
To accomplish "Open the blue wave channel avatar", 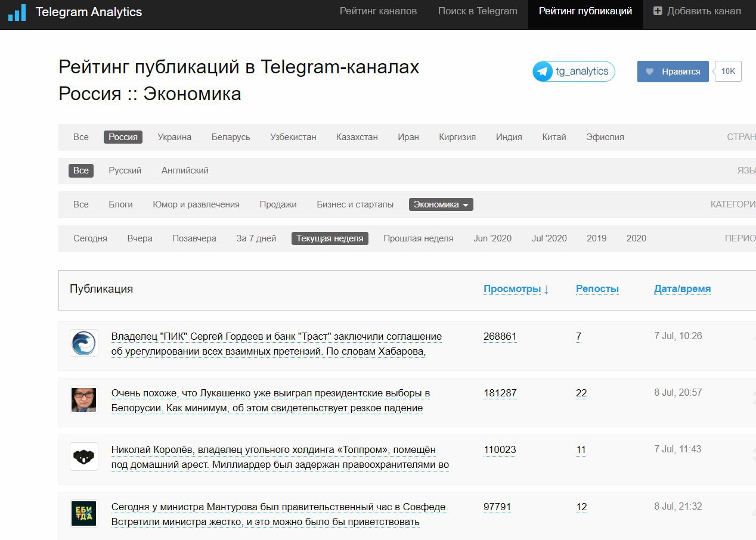I will tap(84, 343).
